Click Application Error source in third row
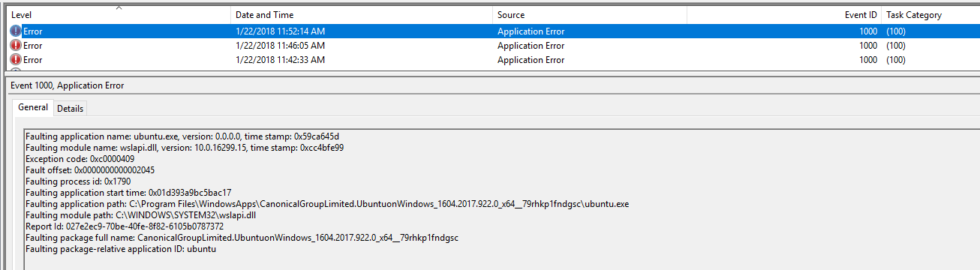 531,60
